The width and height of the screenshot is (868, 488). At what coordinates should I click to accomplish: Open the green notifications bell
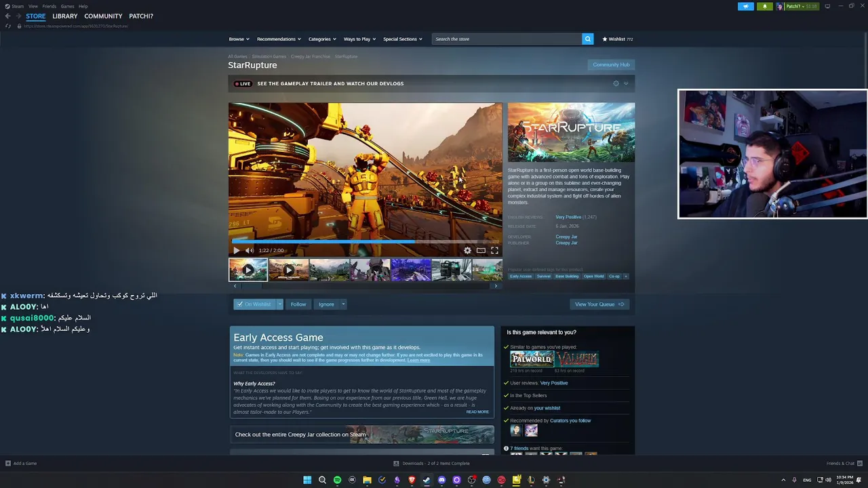(x=764, y=6)
